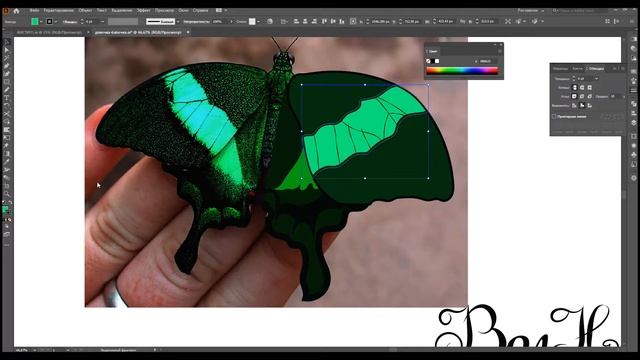
Task: Select the Type (T) tool
Action: pos(7,98)
